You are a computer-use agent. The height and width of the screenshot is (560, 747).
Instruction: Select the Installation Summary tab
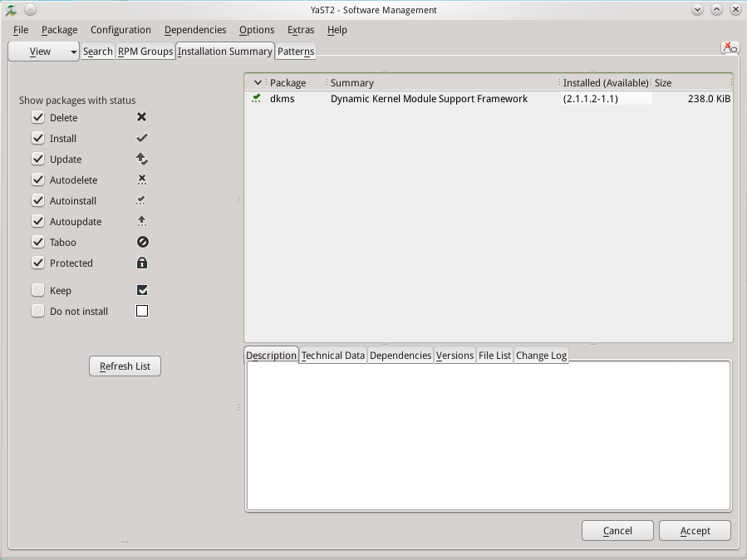pos(225,51)
